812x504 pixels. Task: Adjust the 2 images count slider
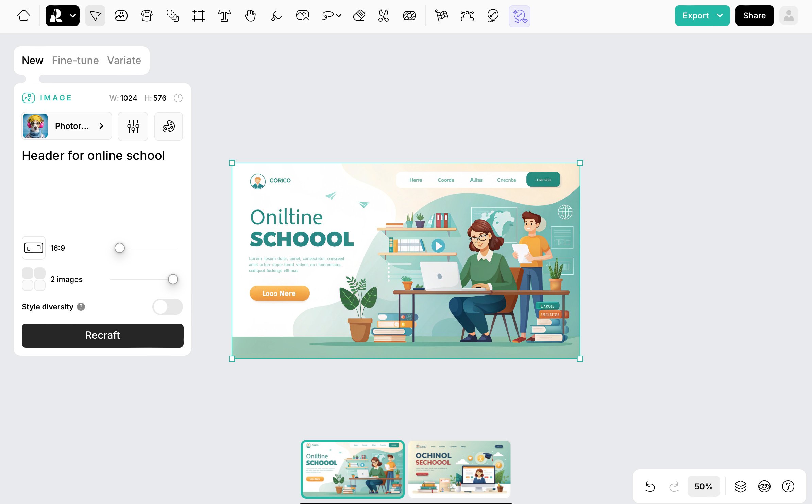(x=173, y=279)
